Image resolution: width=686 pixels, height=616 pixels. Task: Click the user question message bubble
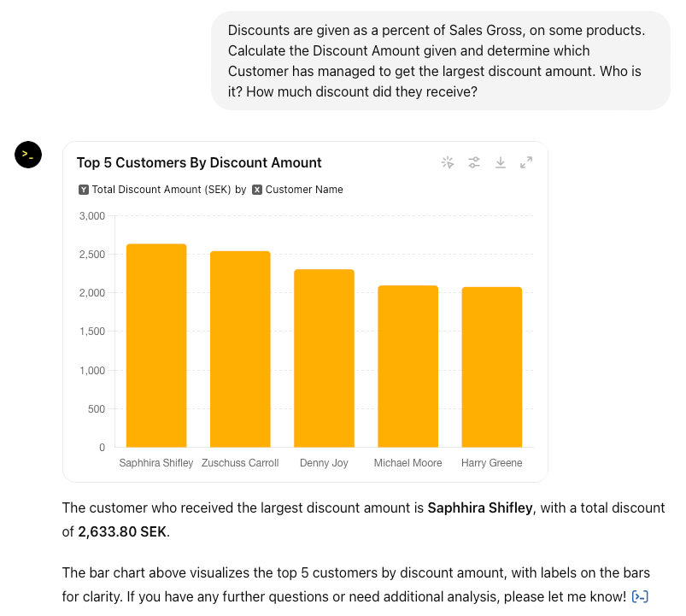(441, 61)
